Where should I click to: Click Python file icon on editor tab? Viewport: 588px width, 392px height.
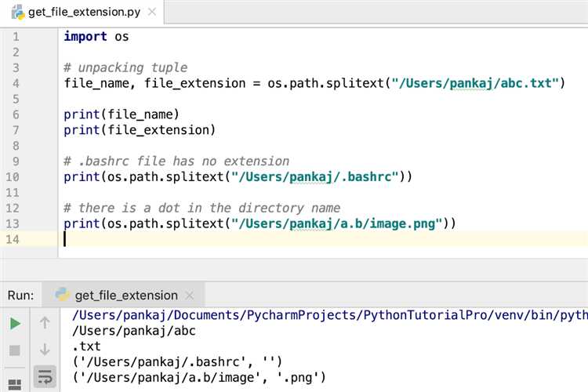[x=18, y=13]
